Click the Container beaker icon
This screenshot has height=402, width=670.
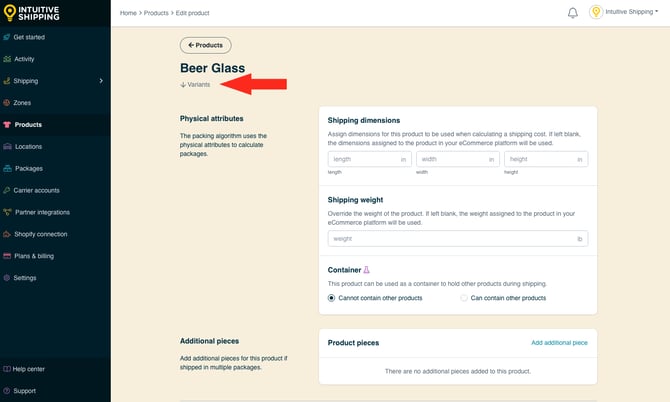click(366, 270)
